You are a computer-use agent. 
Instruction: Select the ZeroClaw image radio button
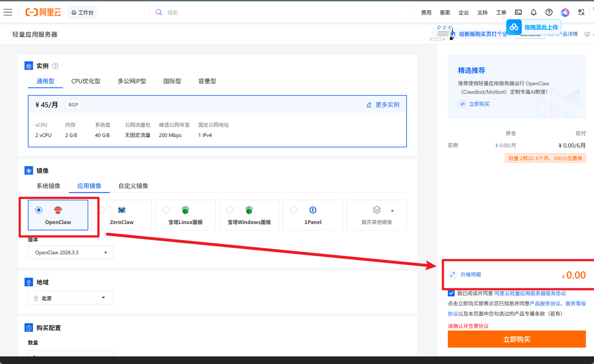pyautogui.click(x=103, y=210)
